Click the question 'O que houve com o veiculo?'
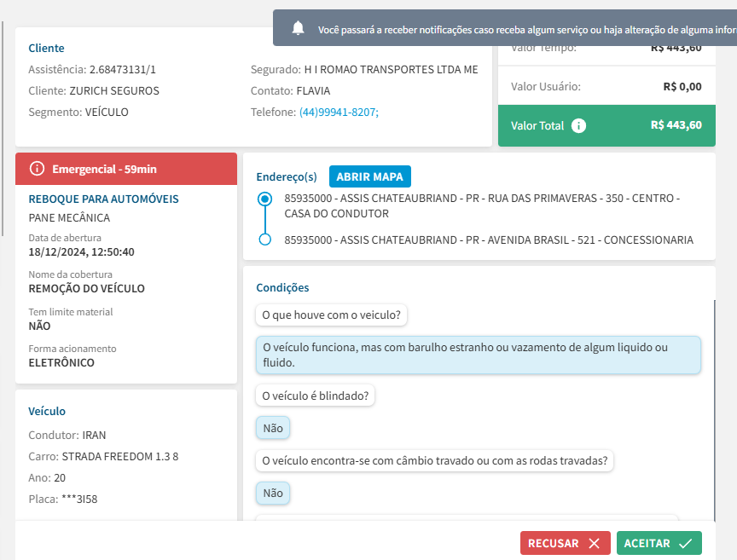The height and width of the screenshot is (560, 737). click(x=332, y=315)
